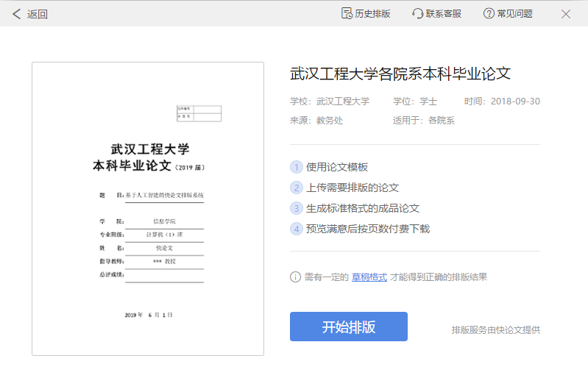Viewport: 588px width, 392px height.
Task: Click the text 生成标准格式的成品论文
Action: coord(363,208)
